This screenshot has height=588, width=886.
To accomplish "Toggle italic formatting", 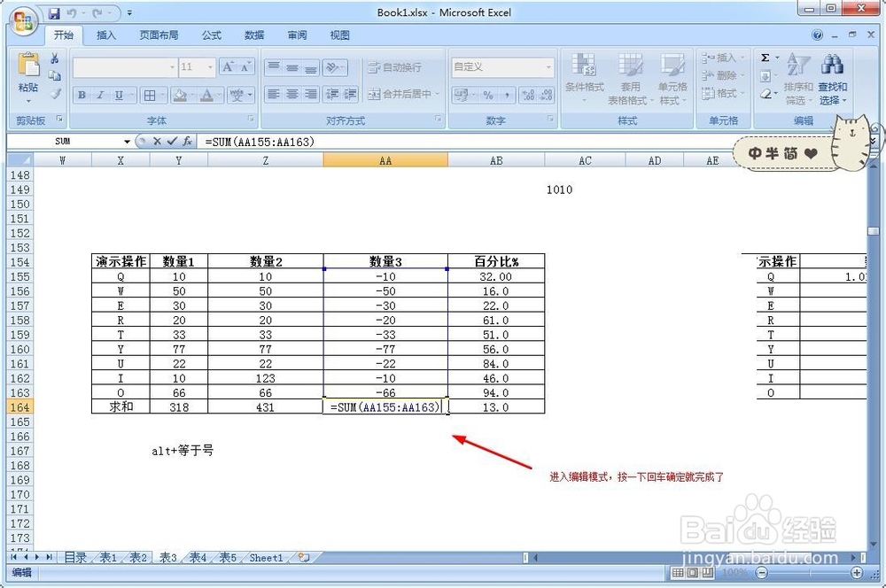I will (99, 95).
